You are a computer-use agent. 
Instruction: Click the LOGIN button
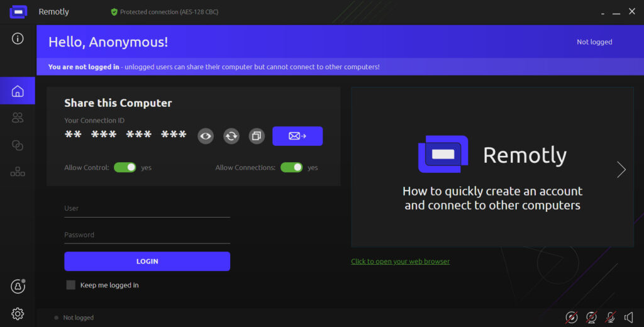pos(147,261)
